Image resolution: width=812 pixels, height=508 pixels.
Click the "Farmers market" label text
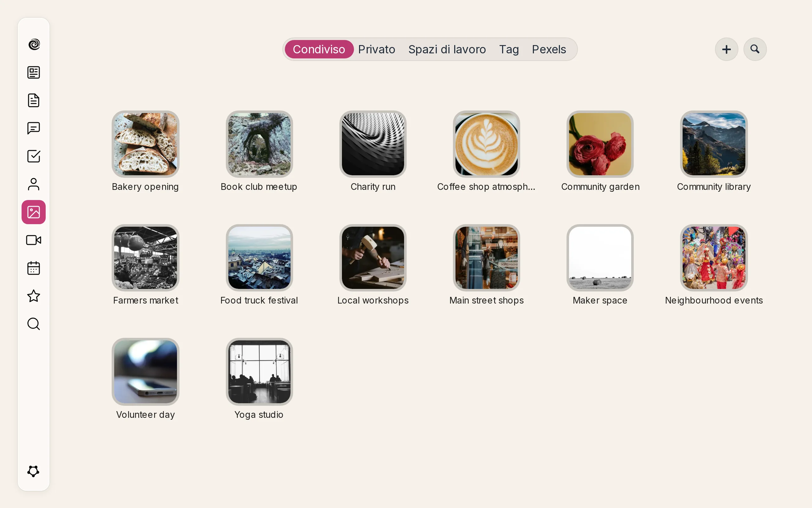tap(146, 300)
